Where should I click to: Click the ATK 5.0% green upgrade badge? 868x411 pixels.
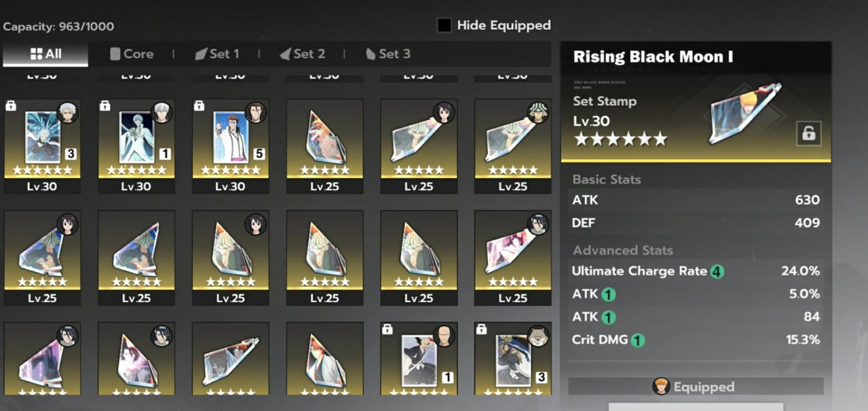609,295
